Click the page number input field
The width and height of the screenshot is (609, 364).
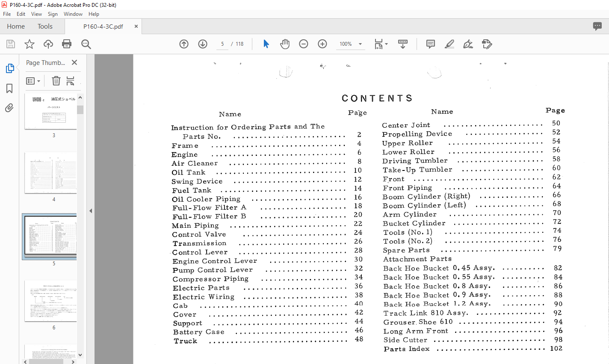(222, 44)
